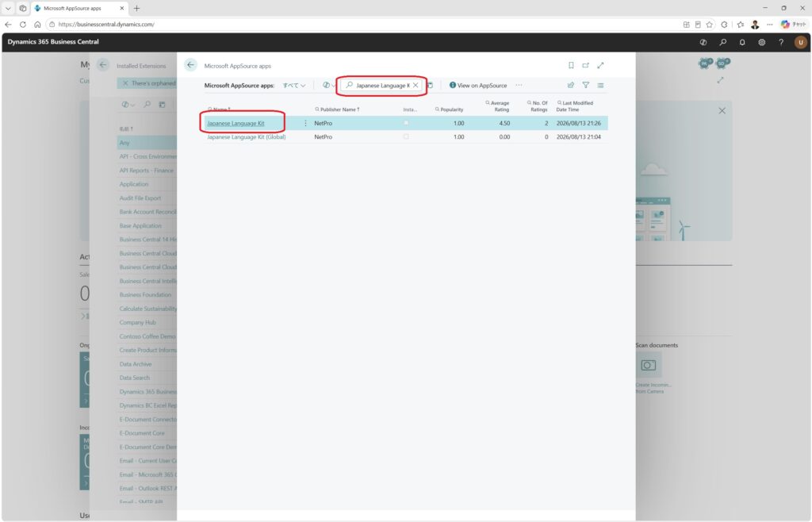Toggle Installed checkbox for Japanese Language Kit
The height and width of the screenshot is (522, 812).
(406, 123)
